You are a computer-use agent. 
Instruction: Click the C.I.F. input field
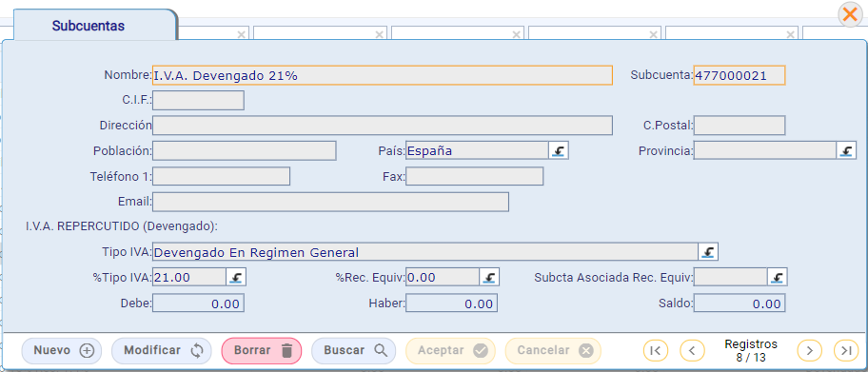[x=198, y=100]
